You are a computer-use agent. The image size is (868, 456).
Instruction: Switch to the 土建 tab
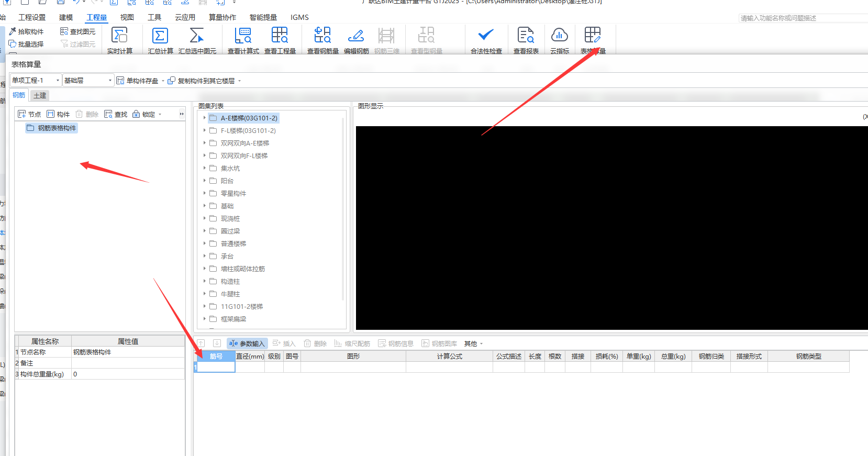pyautogui.click(x=40, y=95)
